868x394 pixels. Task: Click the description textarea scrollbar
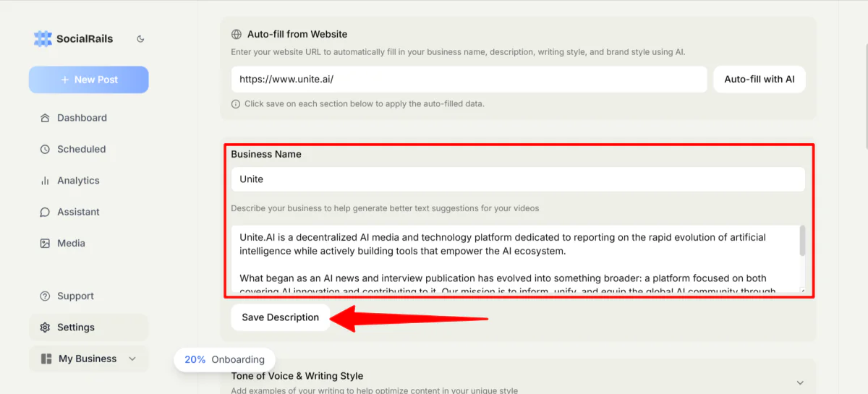pos(802,241)
